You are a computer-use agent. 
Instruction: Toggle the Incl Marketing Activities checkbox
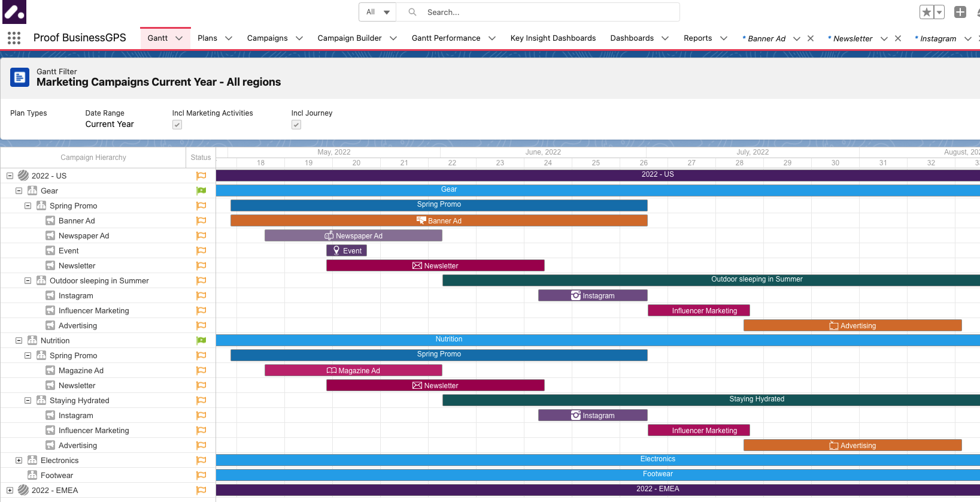tap(177, 125)
